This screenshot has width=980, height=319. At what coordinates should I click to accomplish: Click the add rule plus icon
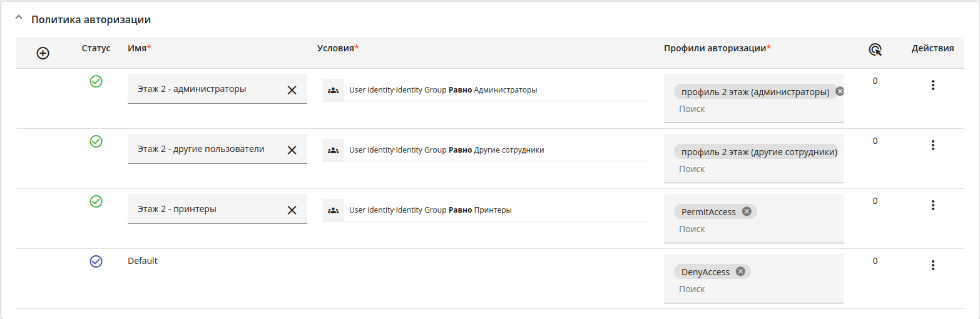[x=43, y=53]
